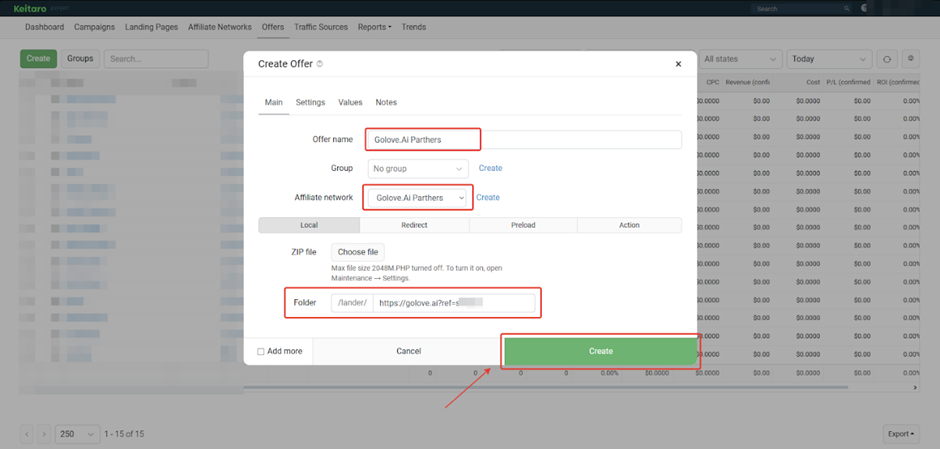The height and width of the screenshot is (449, 940).
Task: Click the top bar Search box
Action: click(802, 9)
